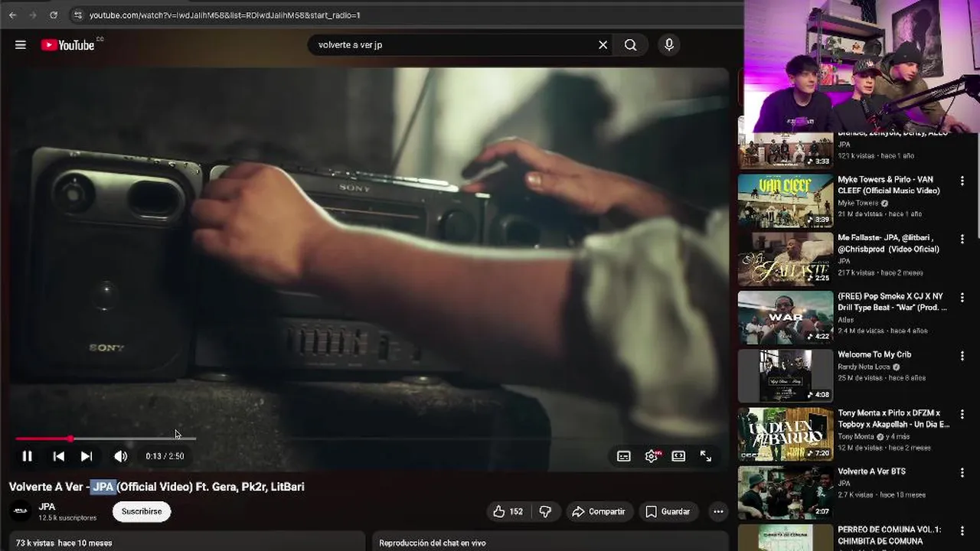The image size is (980, 551).
Task: Skip to previous video in mix
Action: (x=59, y=456)
